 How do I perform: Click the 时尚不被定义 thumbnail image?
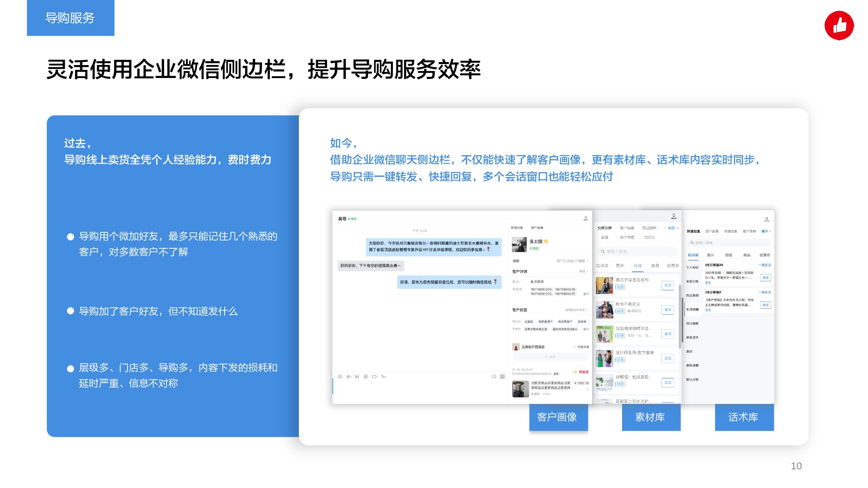[604, 309]
